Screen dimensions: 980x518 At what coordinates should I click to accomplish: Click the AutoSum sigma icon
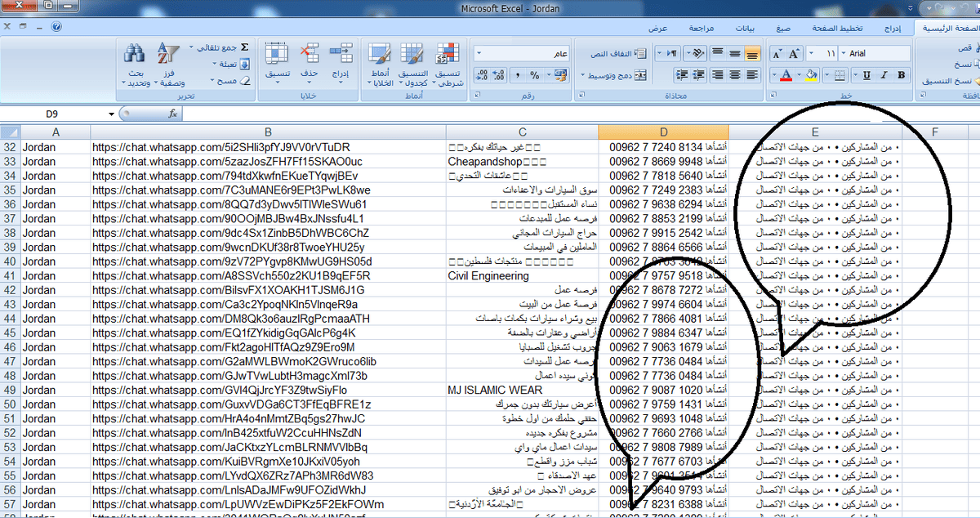tap(244, 47)
